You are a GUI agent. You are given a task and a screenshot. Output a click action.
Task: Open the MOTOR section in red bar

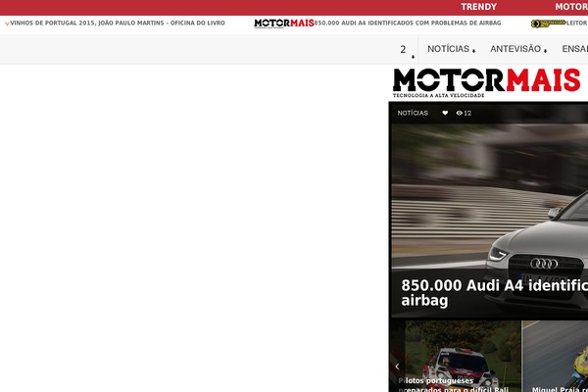pyautogui.click(x=571, y=7)
